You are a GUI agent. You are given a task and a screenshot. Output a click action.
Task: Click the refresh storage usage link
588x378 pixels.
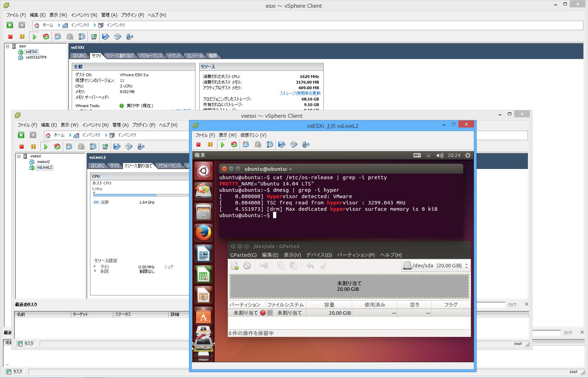tap(300, 93)
